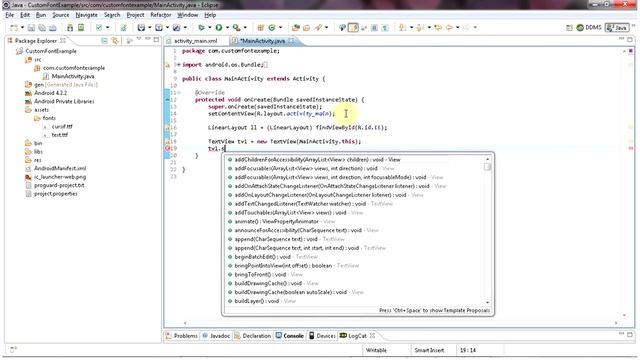Viewport: 640px width, 360px height.
Task: Click the New Java Class icon
Action: (x=272, y=28)
